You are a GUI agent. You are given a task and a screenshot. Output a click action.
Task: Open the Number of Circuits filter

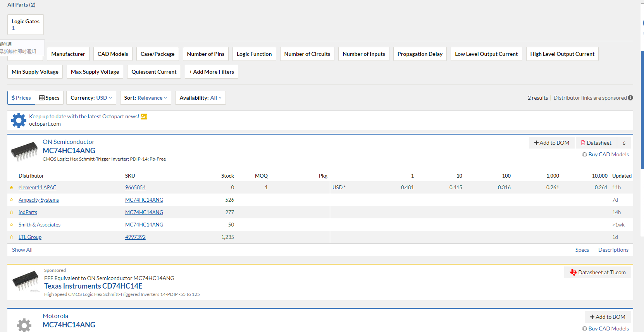pyautogui.click(x=307, y=54)
